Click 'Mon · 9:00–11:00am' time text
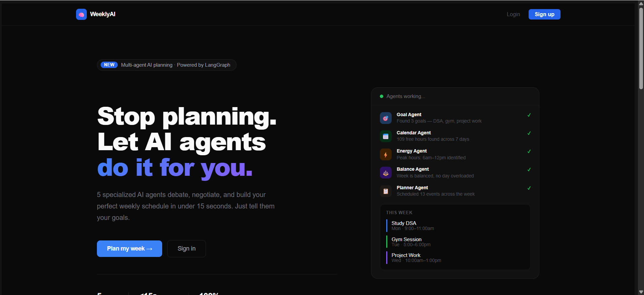Viewport: 644px width, 295px height. [413, 229]
